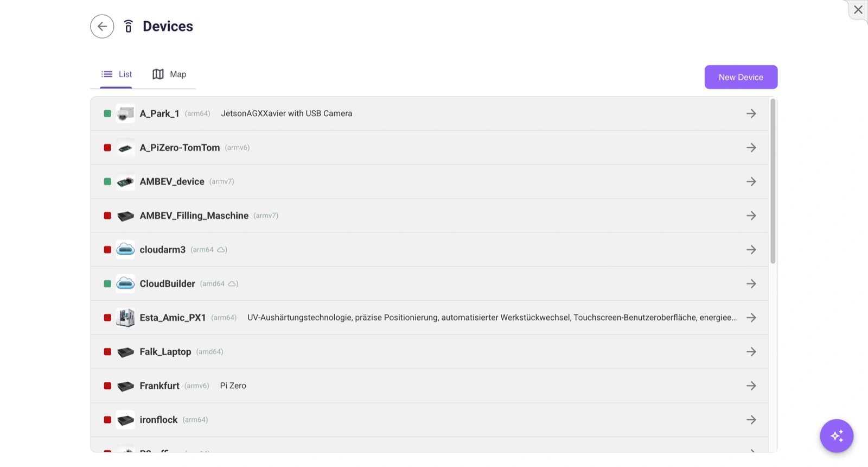Open Frankfurt device via its arrow

point(751,386)
